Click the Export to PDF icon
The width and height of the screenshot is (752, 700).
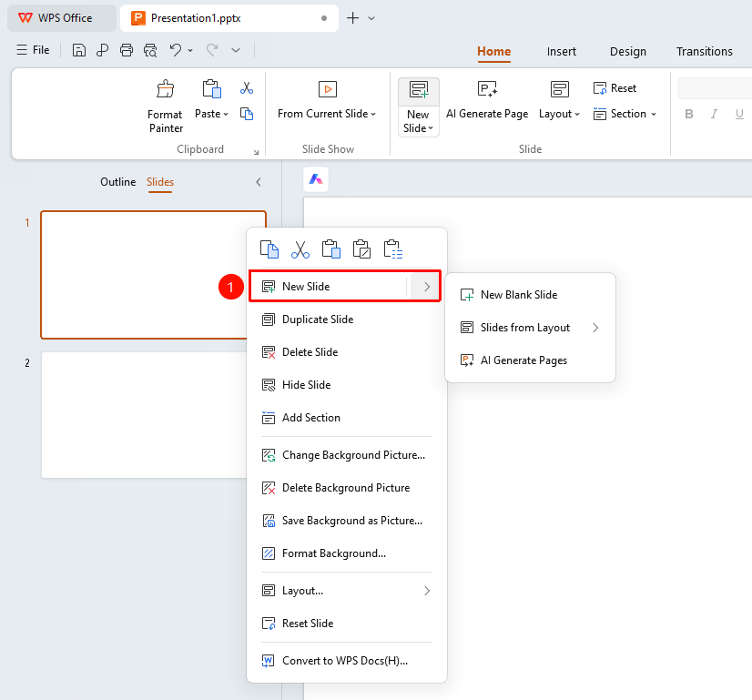click(102, 50)
